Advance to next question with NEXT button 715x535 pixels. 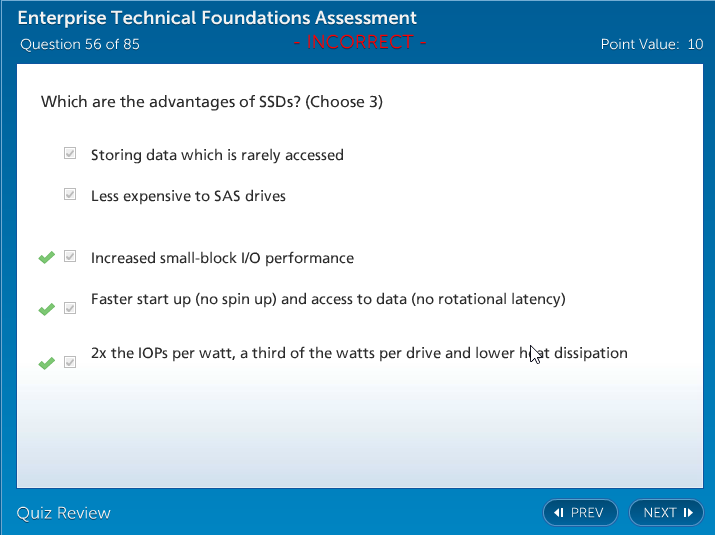point(666,513)
